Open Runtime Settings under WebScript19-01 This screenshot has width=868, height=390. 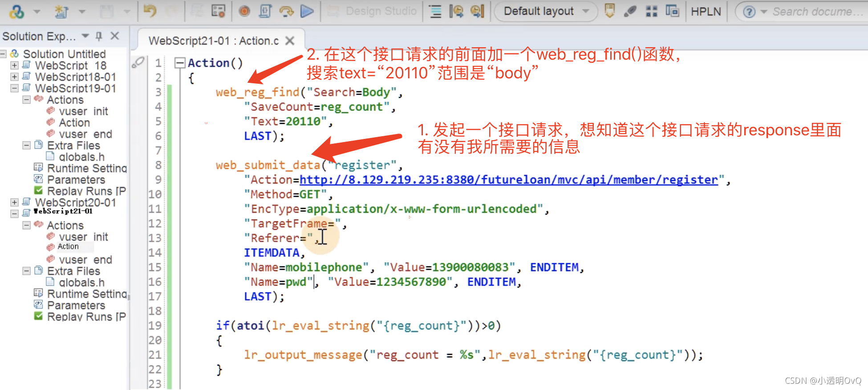[87, 168]
